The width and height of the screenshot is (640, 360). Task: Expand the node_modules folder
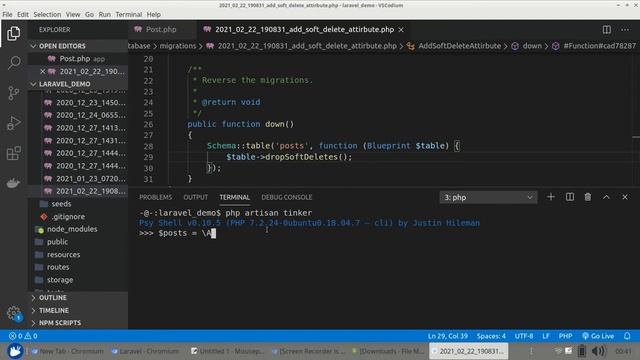point(72,229)
